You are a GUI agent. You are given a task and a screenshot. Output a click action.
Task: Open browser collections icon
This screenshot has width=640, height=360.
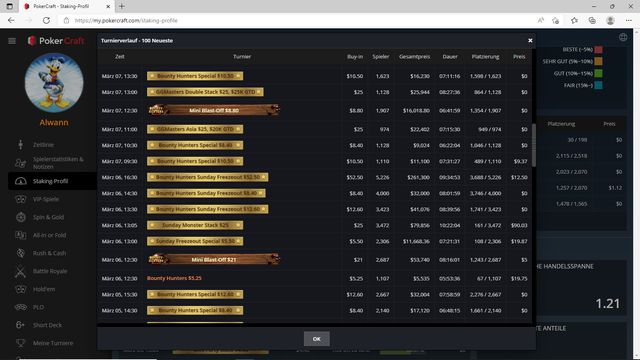592,20
